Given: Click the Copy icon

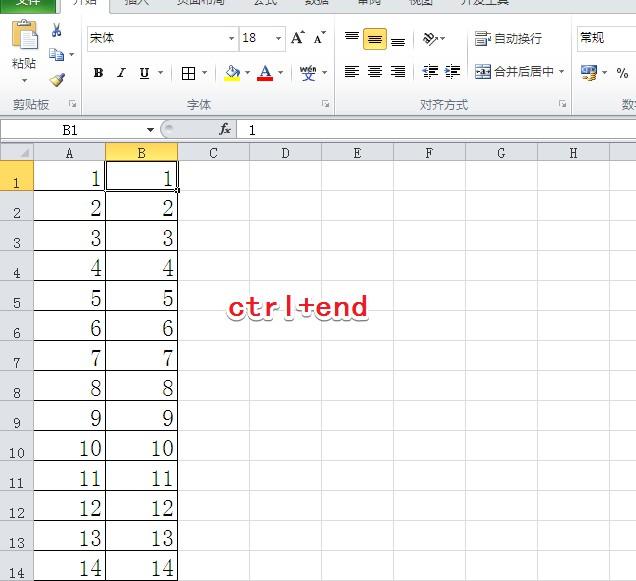Looking at the screenshot, I should click(56, 55).
